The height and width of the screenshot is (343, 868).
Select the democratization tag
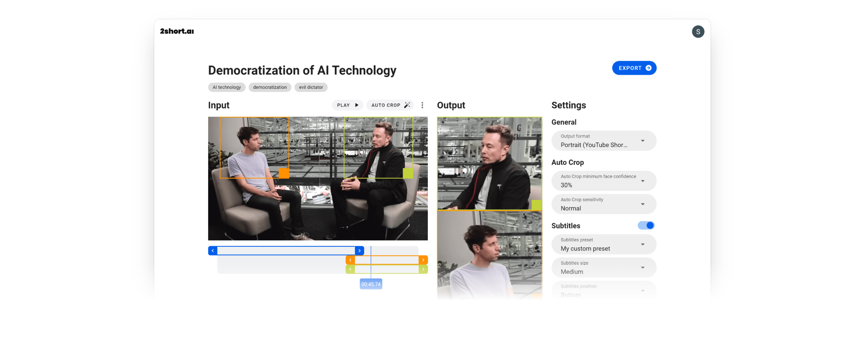point(270,87)
